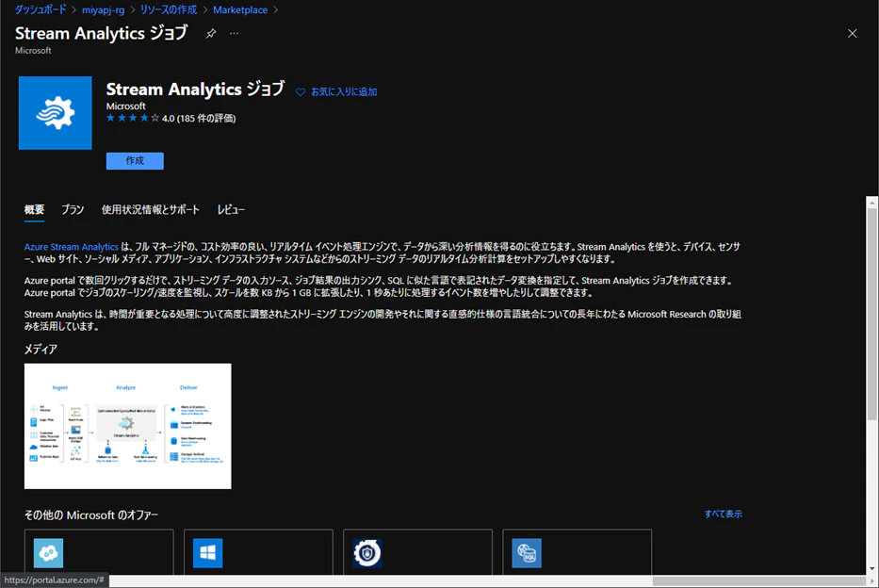Click the vertical scrollbar thumb

point(871,314)
